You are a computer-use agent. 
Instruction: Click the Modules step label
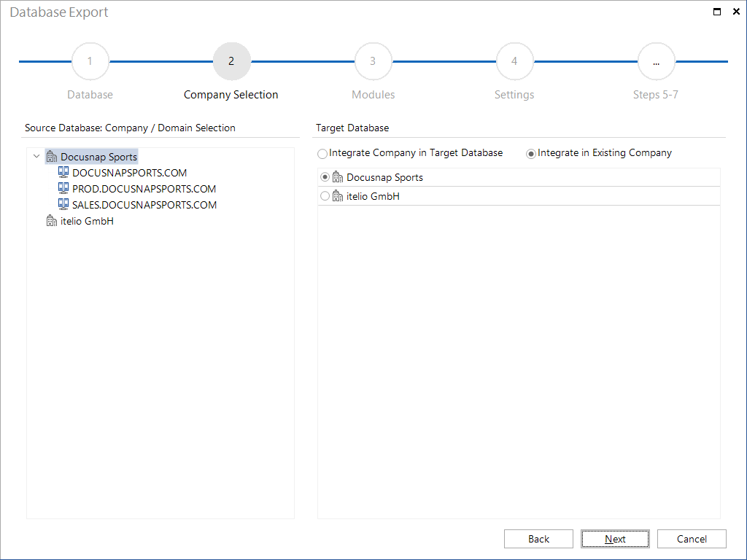[x=373, y=95]
